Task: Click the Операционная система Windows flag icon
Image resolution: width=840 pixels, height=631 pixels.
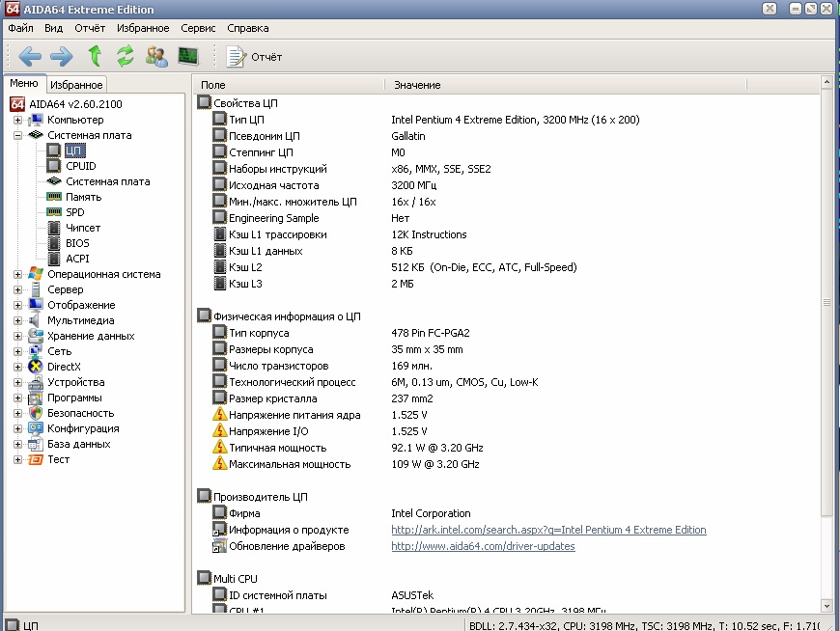Action: [x=36, y=273]
